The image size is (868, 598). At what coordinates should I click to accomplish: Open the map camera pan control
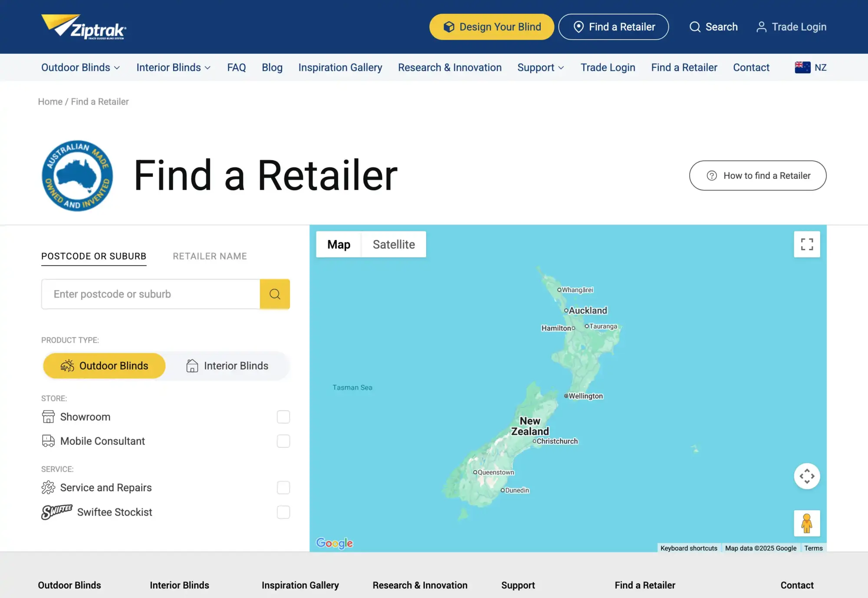806,476
